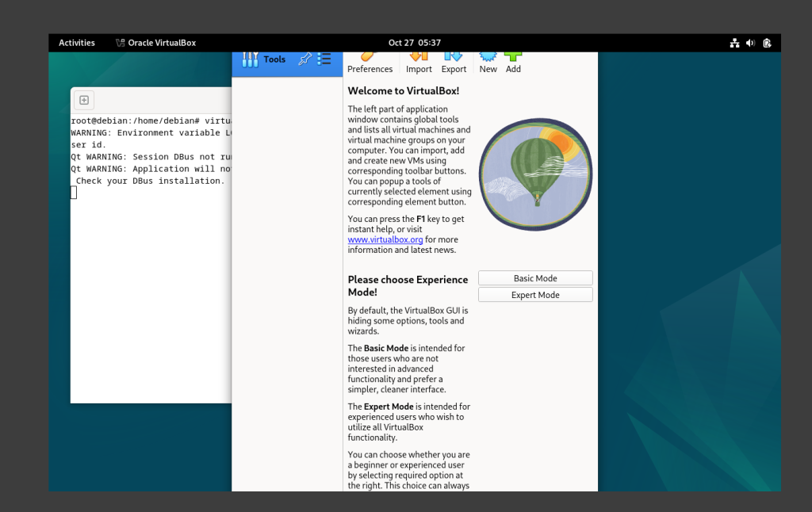This screenshot has width=812, height=512.
Task: Open the www.virtualbox.org link
Action: tap(385, 239)
